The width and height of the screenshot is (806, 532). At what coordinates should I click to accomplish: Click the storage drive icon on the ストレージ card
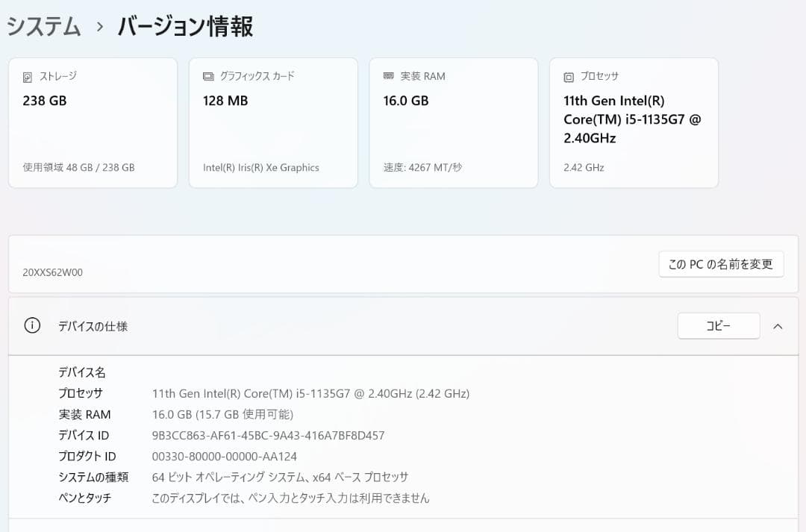(26, 75)
